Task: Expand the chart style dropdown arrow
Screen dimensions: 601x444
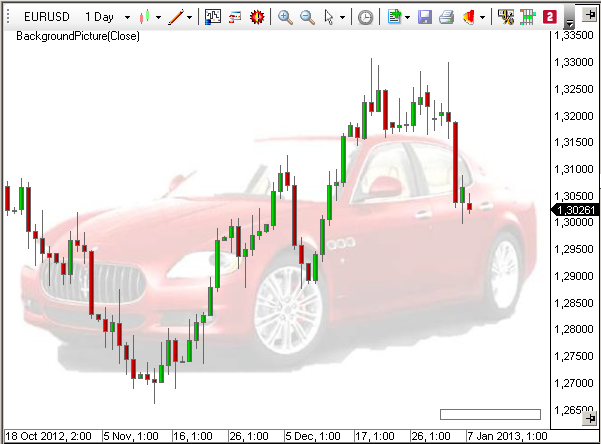Action: 158,17
